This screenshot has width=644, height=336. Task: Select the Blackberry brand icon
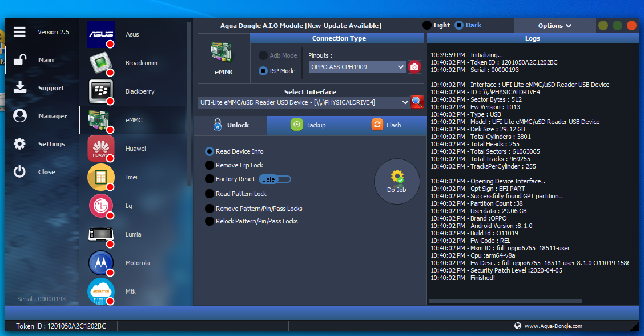[100, 91]
